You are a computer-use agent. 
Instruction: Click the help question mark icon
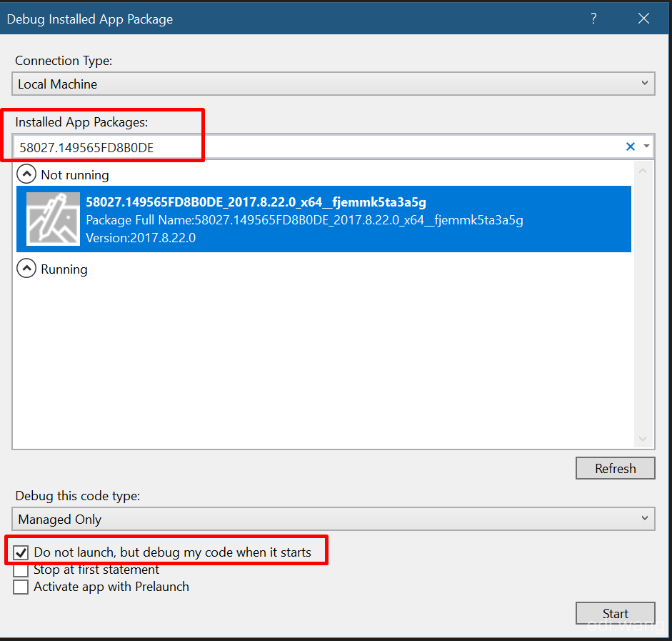coord(593,19)
